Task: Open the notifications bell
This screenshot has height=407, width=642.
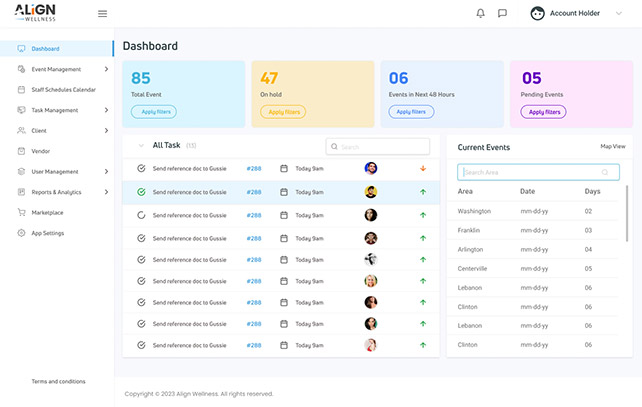Action: [480, 14]
